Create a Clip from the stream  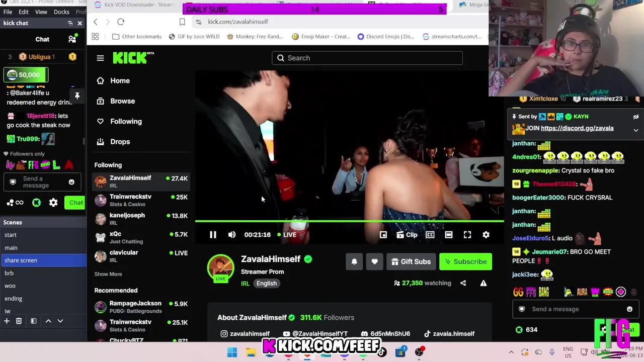click(407, 235)
